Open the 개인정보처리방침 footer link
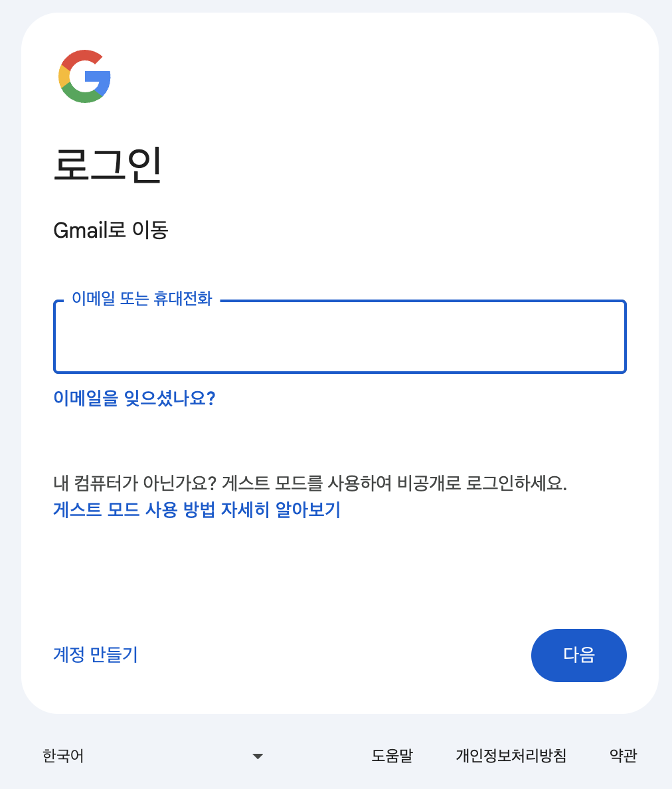Image resolution: width=672 pixels, height=789 pixels. point(511,755)
